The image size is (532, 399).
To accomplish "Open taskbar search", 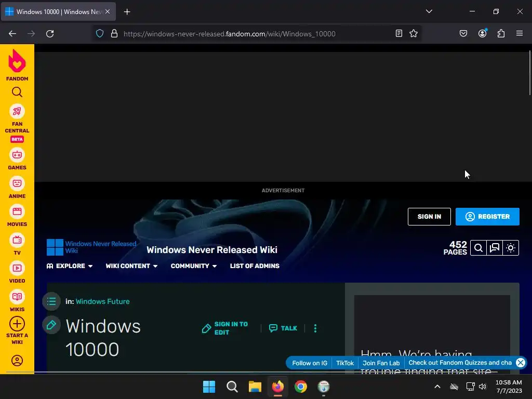I will click(x=232, y=387).
